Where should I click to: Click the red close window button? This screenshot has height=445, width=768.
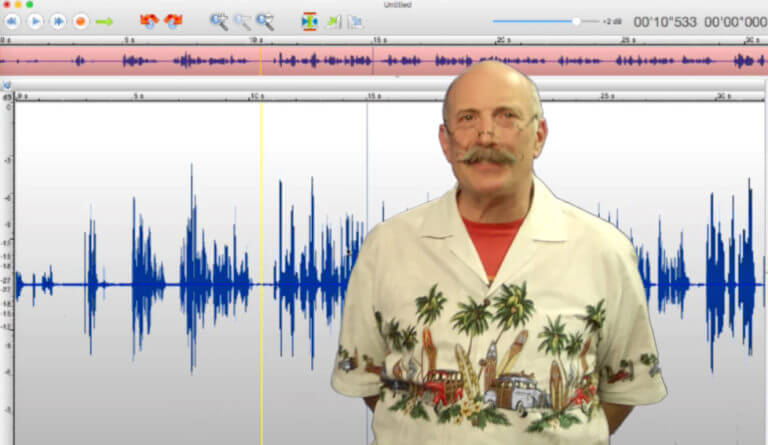(6, 4)
